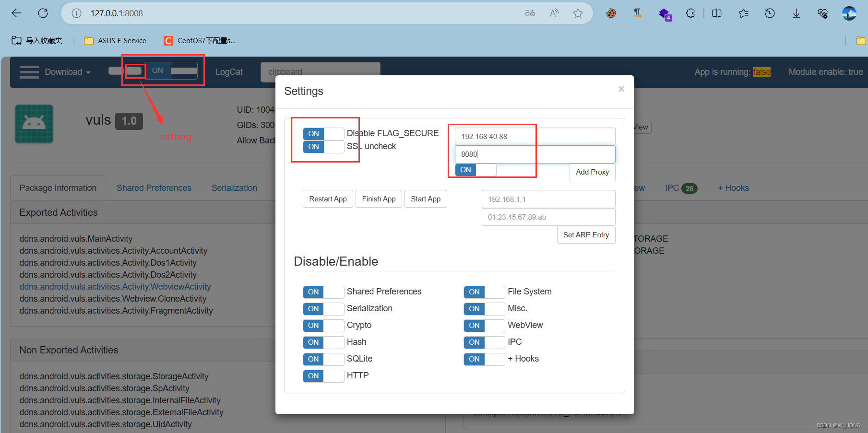Image resolution: width=868 pixels, height=433 pixels.
Task: Open ASUS E-Service bookmark folder
Action: pos(115,41)
